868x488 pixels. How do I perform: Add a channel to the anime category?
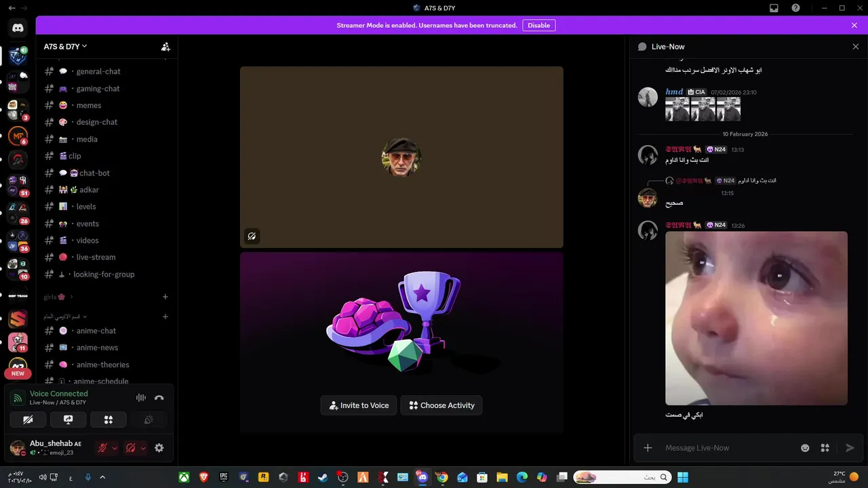165,317
